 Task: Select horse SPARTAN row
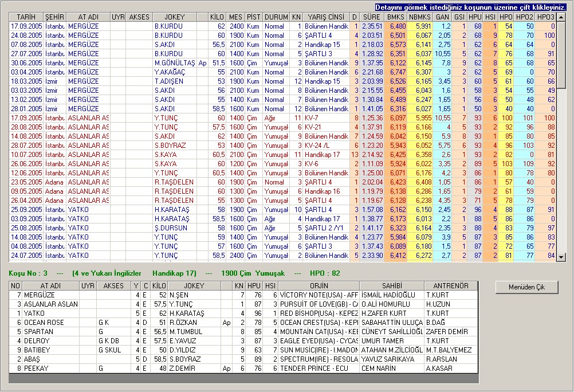click(243, 332)
